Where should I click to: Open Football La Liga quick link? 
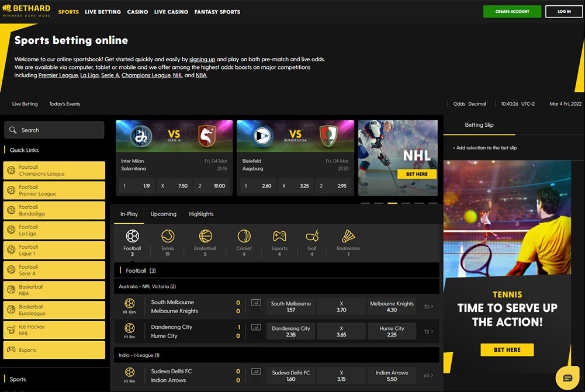(x=54, y=230)
